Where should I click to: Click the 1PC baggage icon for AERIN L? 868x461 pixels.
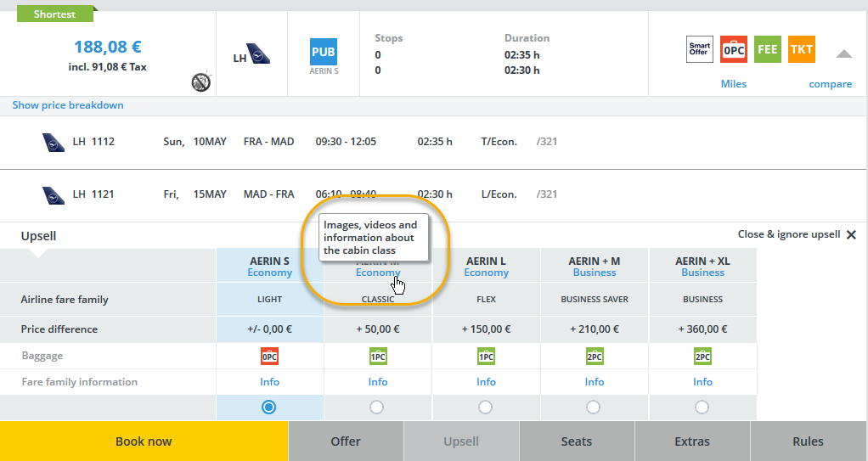click(x=486, y=357)
